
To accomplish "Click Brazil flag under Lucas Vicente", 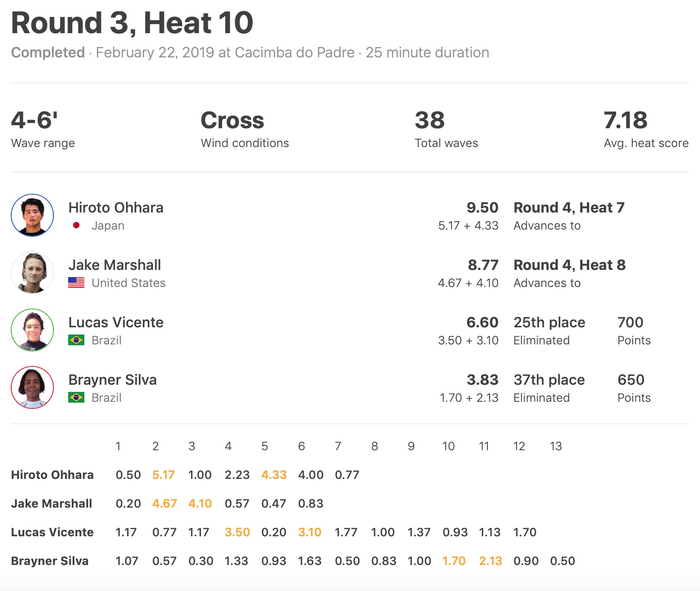I will coord(76,340).
